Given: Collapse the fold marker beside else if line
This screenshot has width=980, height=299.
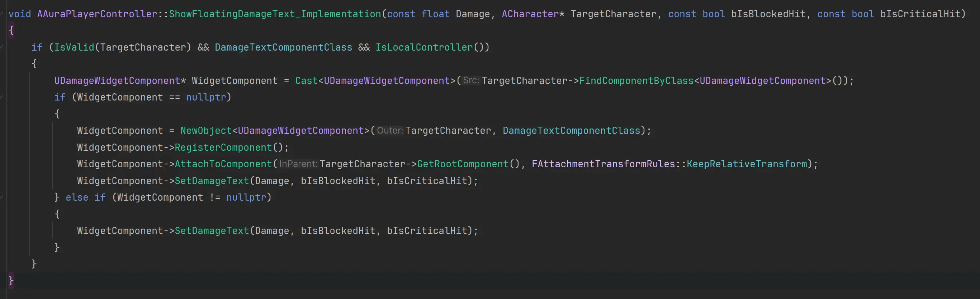Looking at the screenshot, I should 2,197.
